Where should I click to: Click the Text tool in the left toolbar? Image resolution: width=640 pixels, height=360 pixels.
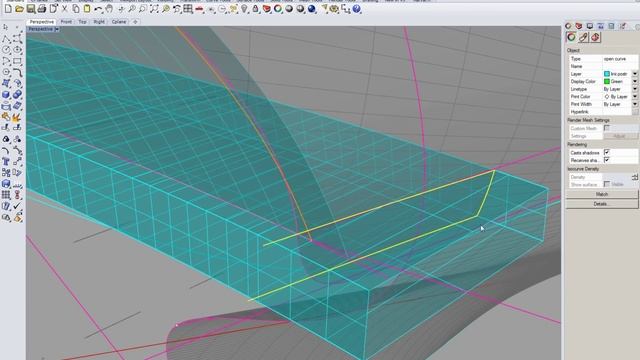click(x=6, y=161)
